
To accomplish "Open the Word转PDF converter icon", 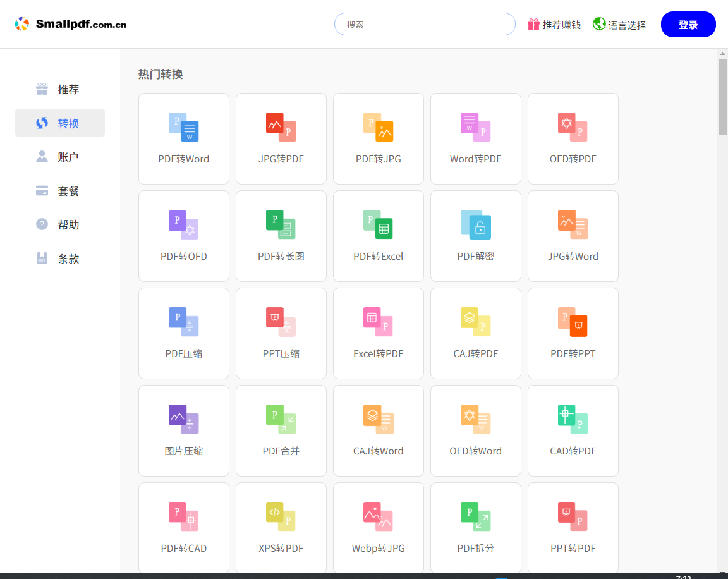I will click(475, 127).
